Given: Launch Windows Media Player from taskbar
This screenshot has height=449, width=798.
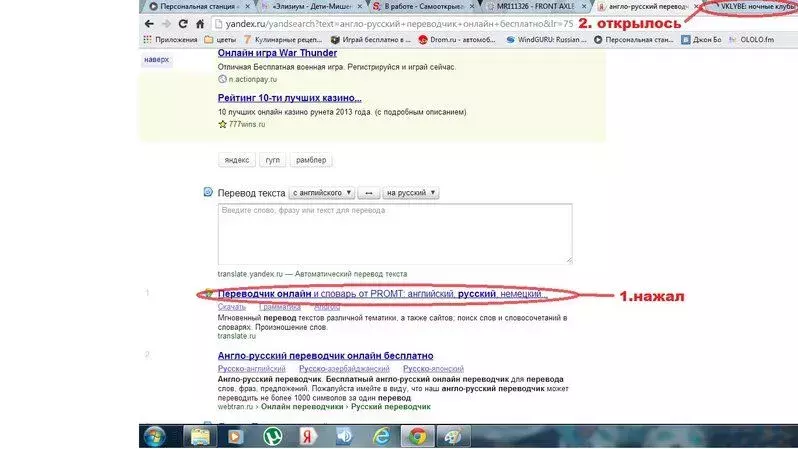Looking at the screenshot, I should click(235, 437).
